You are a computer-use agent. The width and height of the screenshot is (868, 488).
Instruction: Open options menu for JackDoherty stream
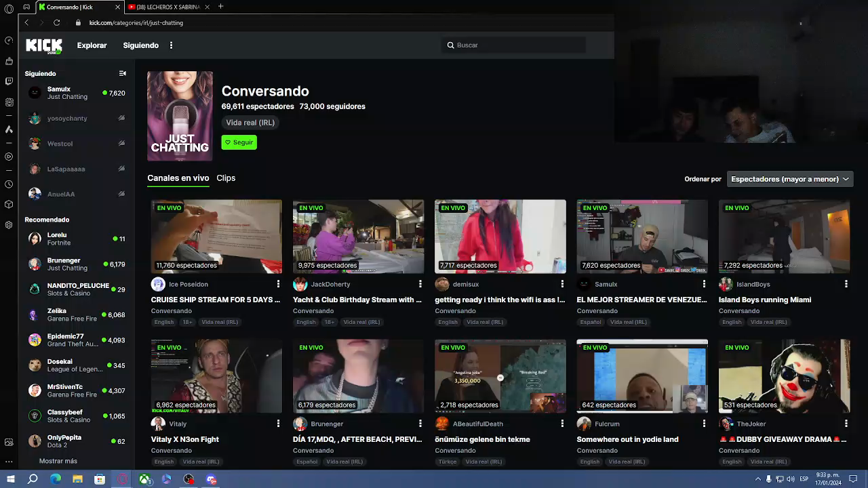pos(420,284)
